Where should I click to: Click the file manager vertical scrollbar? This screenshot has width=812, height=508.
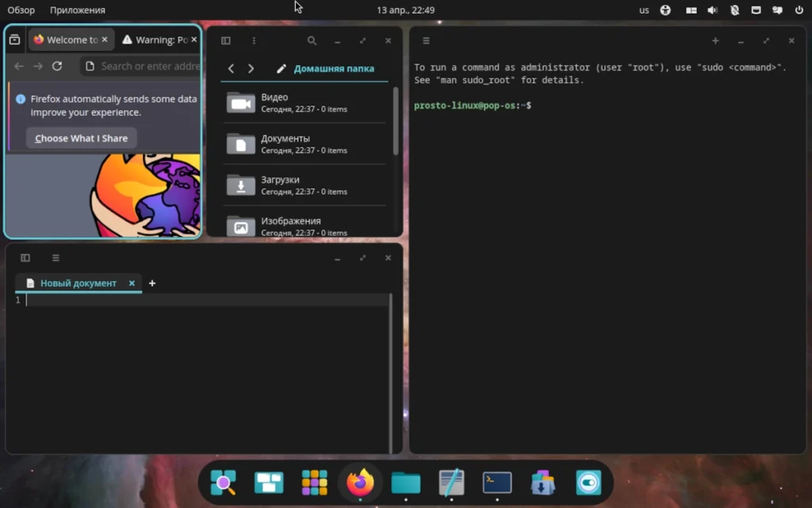pyautogui.click(x=396, y=121)
